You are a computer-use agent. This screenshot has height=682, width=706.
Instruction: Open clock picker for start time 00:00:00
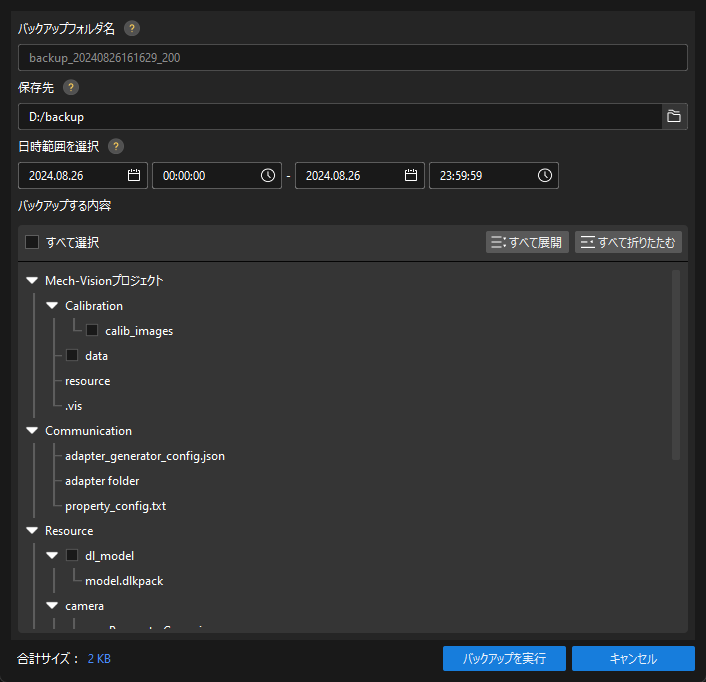point(268,175)
